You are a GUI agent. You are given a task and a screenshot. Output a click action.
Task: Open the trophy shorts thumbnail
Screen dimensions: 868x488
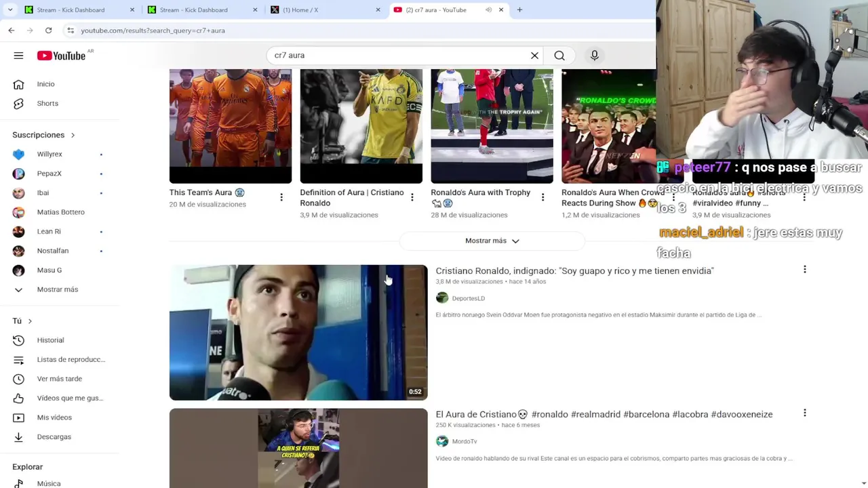(492, 126)
